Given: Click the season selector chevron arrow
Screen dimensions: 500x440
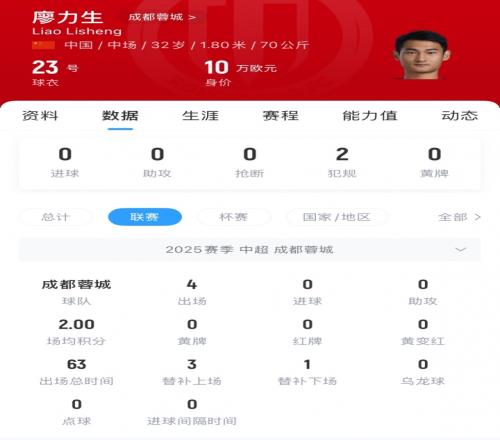Looking at the screenshot, I should pyautogui.click(x=460, y=250).
